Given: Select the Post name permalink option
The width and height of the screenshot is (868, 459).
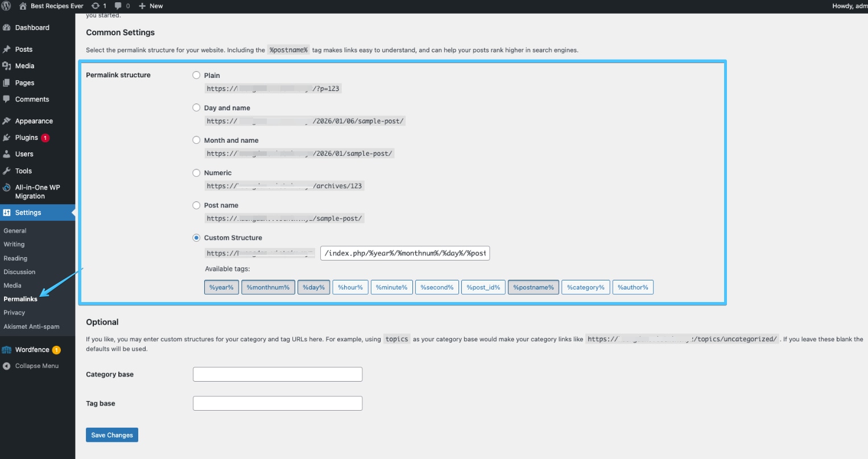Looking at the screenshot, I should [x=196, y=205].
